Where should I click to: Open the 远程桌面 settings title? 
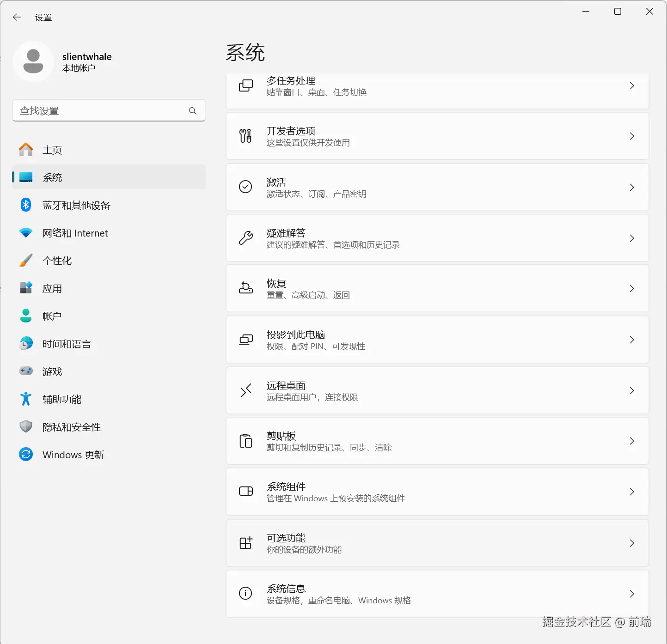click(x=286, y=385)
